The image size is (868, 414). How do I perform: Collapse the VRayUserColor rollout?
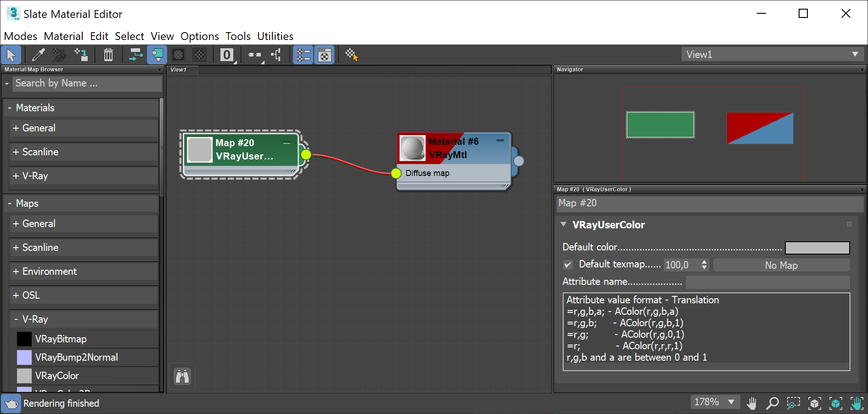(x=564, y=225)
